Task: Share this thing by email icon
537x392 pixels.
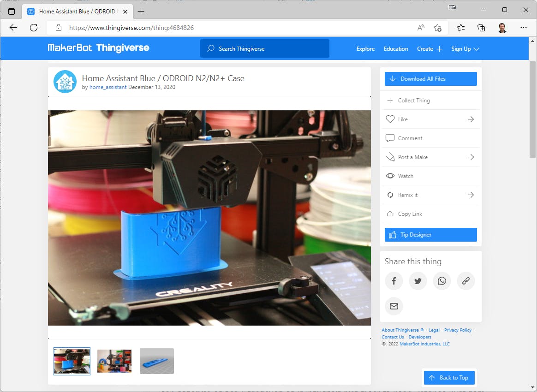Action: [x=394, y=306]
